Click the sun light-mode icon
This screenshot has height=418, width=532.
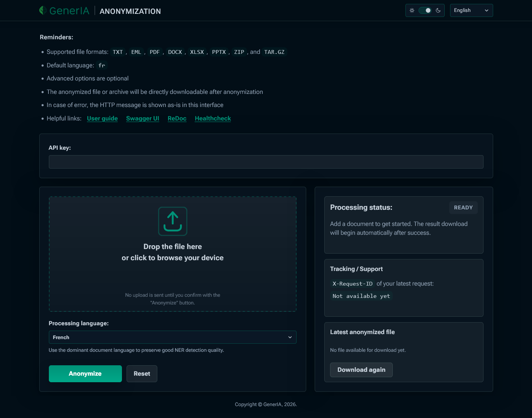coord(412,10)
